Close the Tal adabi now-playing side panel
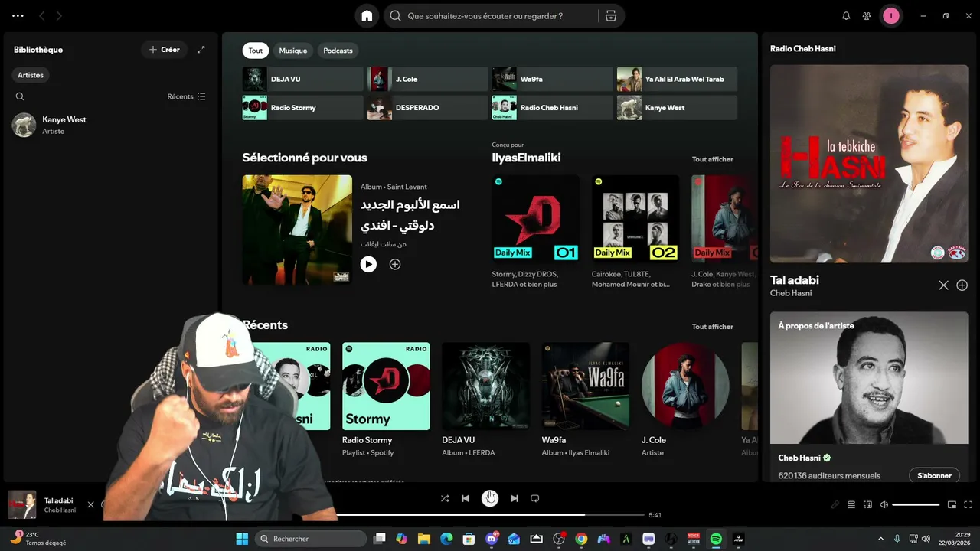The height and width of the screenshot is (551, 980). [x=943, y=285]
